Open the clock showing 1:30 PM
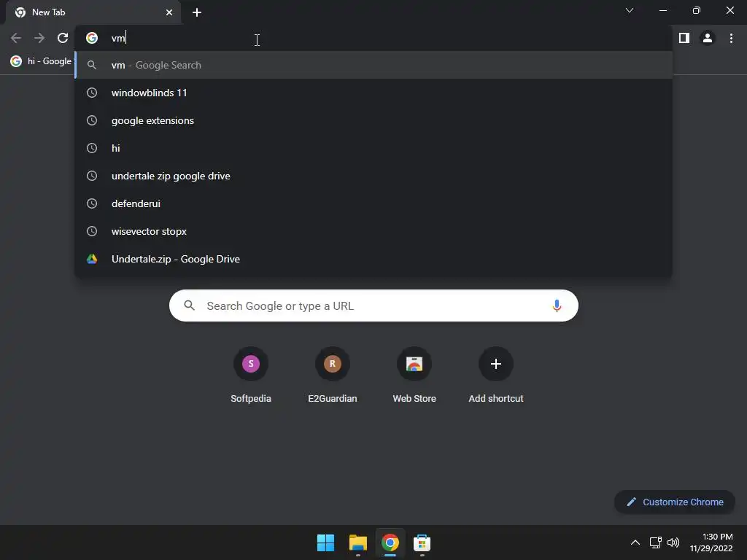The width and height of the screenshot is (747, 560). tap(711, 542)
